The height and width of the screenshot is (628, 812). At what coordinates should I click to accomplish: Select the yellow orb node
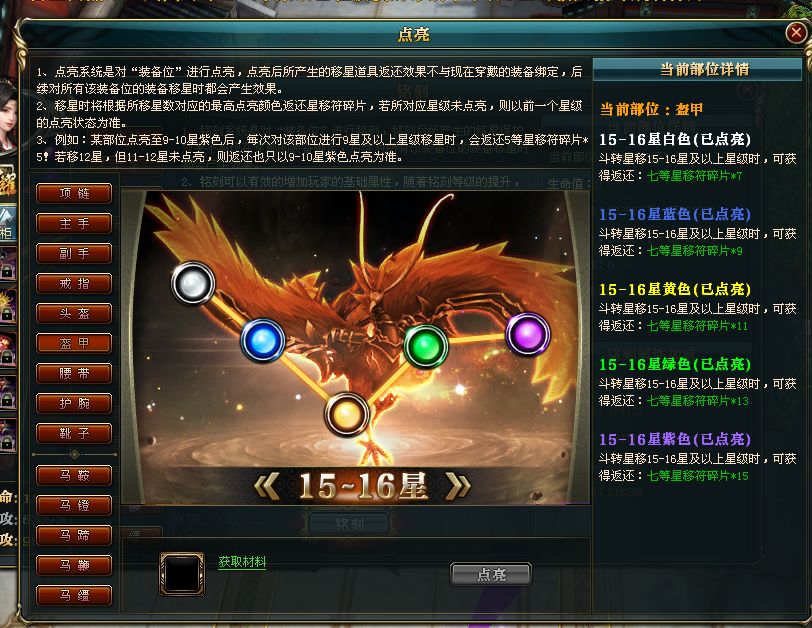coord(346,414)
